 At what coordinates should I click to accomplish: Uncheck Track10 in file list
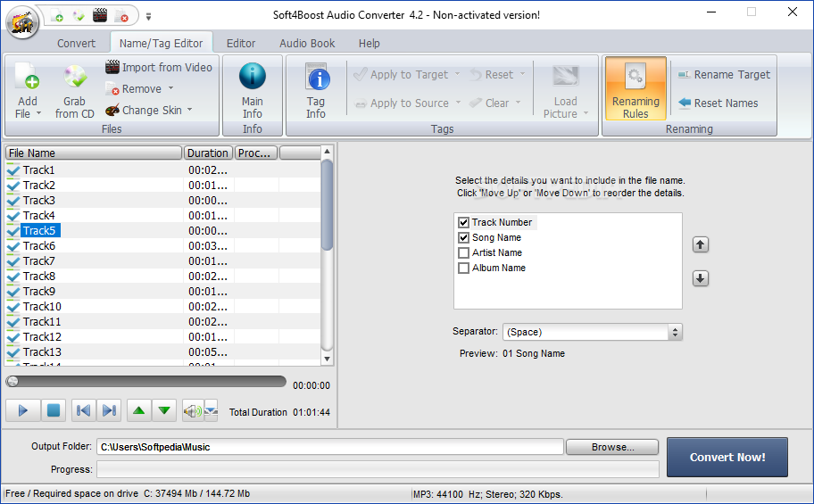[13, 307]
